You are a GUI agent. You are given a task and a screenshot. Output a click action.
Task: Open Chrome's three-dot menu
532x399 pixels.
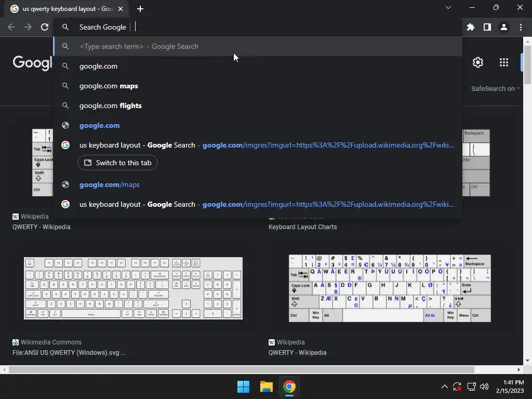pyautogui.click(x=521, y=27)
